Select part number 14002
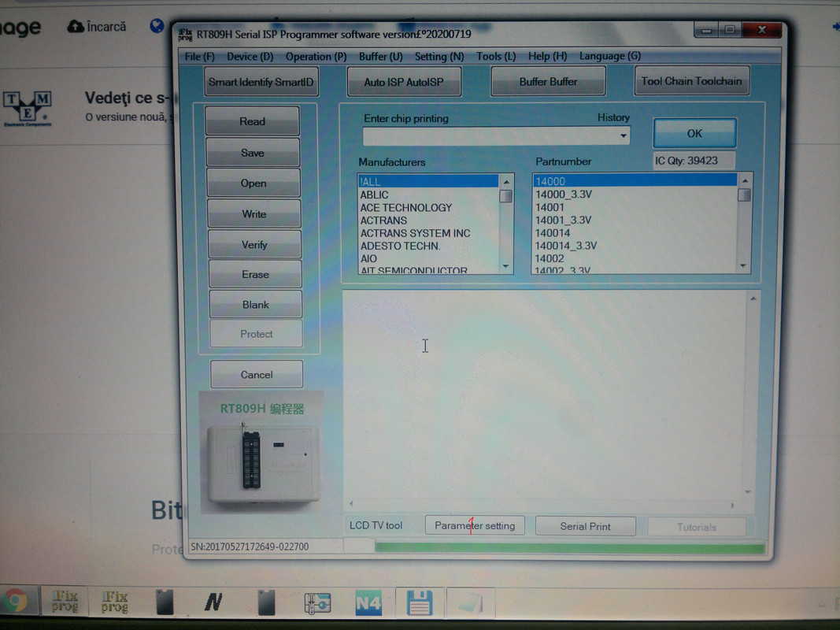 pos(635,258)
